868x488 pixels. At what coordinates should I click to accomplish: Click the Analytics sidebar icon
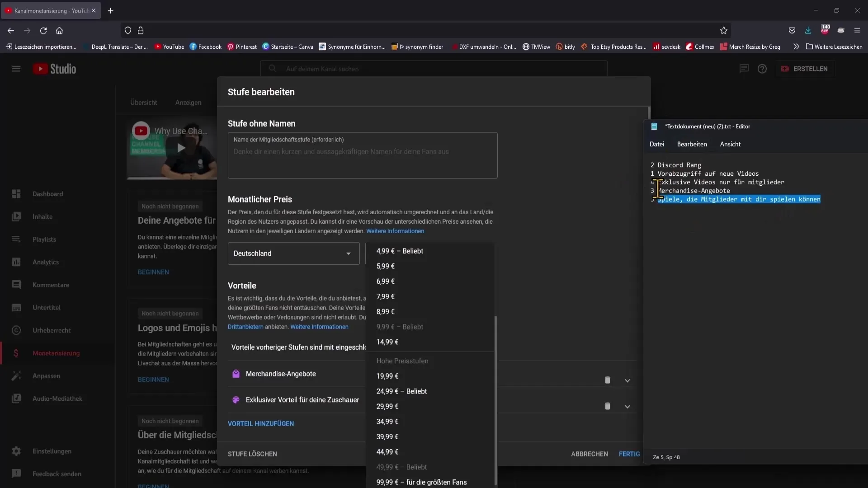(16, 262)
